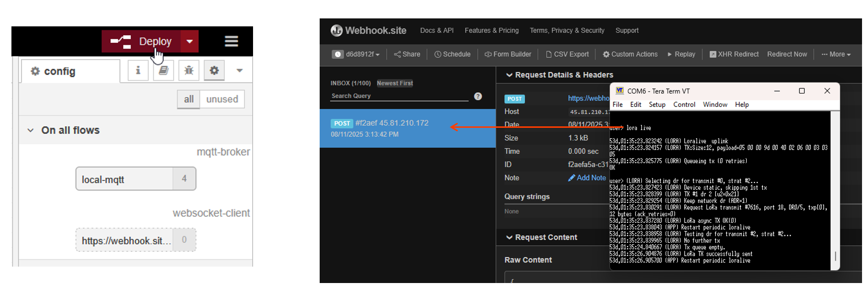Select the 'all' config filter toggle
868x288 pixels.
[188, 99]
